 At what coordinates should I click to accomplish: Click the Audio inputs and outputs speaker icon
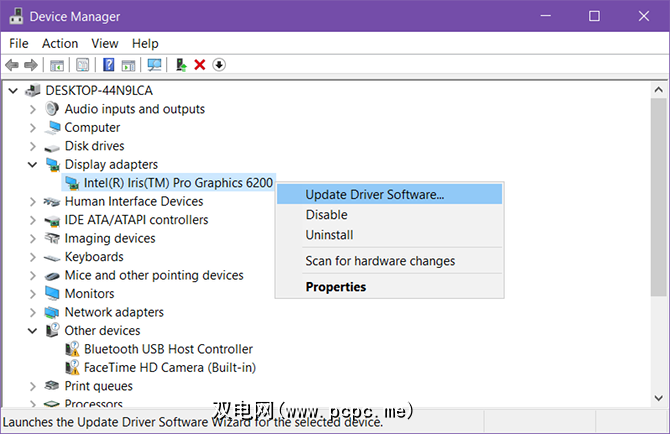(x=52, y=109)
